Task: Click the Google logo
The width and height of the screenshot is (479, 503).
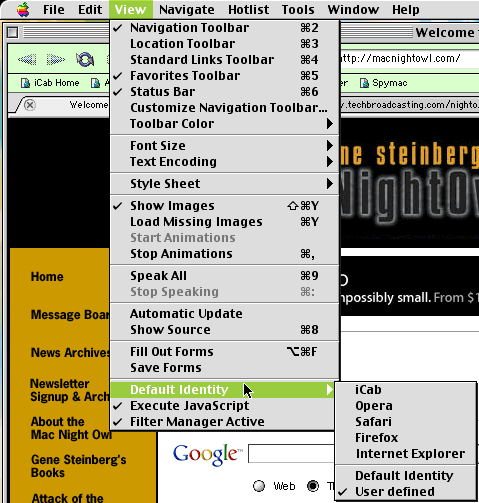Action: pos(207,454)
